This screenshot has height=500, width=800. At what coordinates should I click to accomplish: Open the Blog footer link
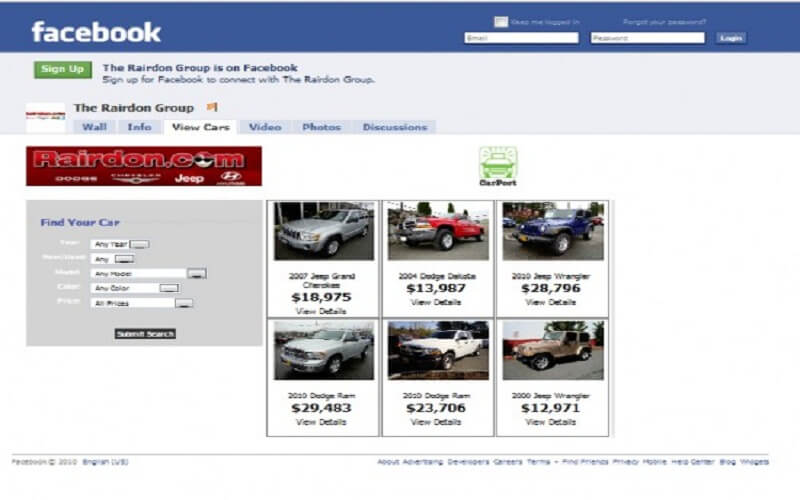coord(727,462)
